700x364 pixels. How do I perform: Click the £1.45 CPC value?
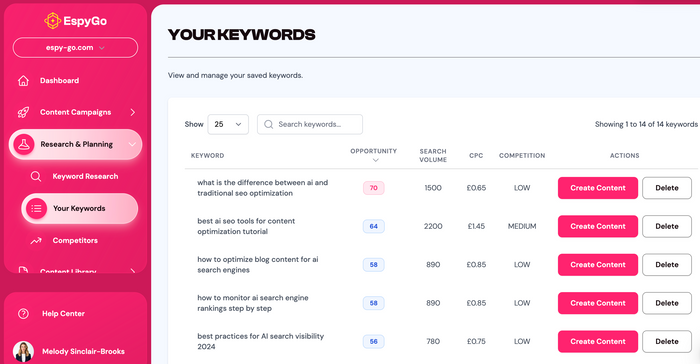click(476, 226)
